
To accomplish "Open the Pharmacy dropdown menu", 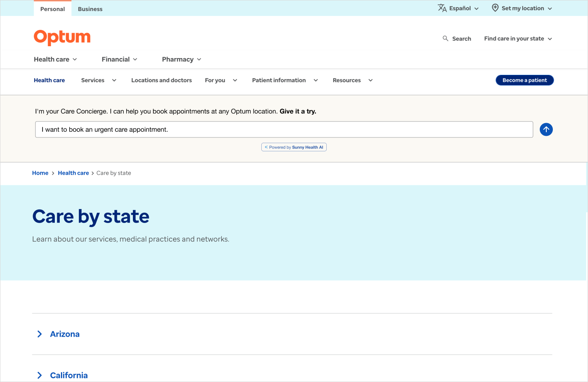I will point(182,59).
